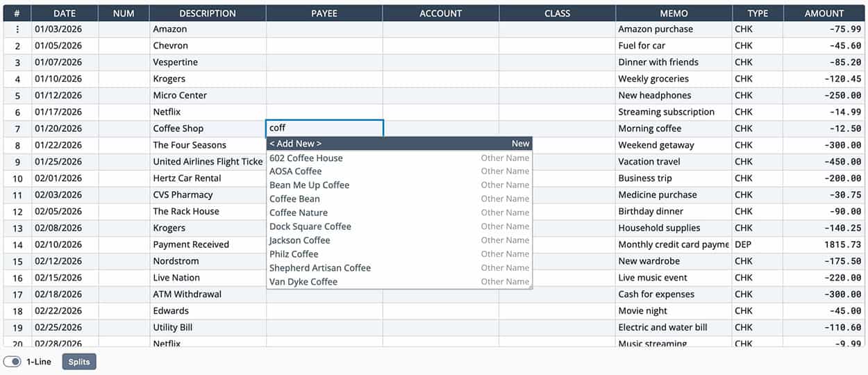
Task: Select the Amazon description cell
Action: tap(208, 29)
